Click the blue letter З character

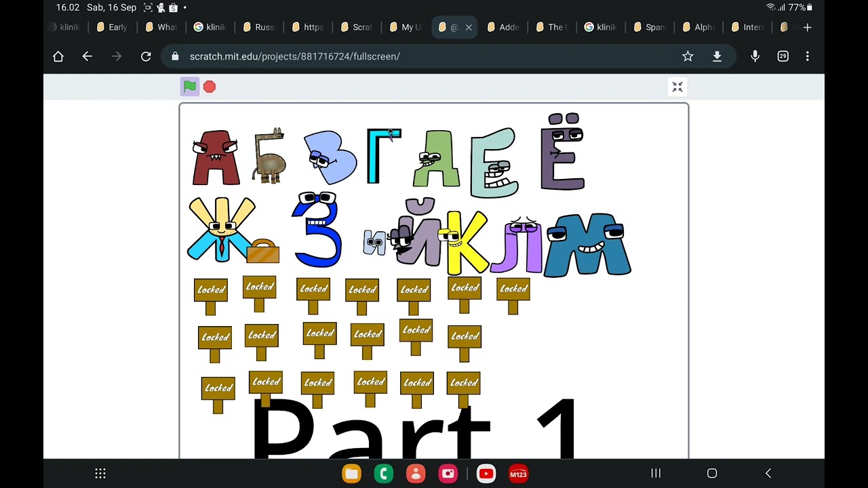pos(317,230)
